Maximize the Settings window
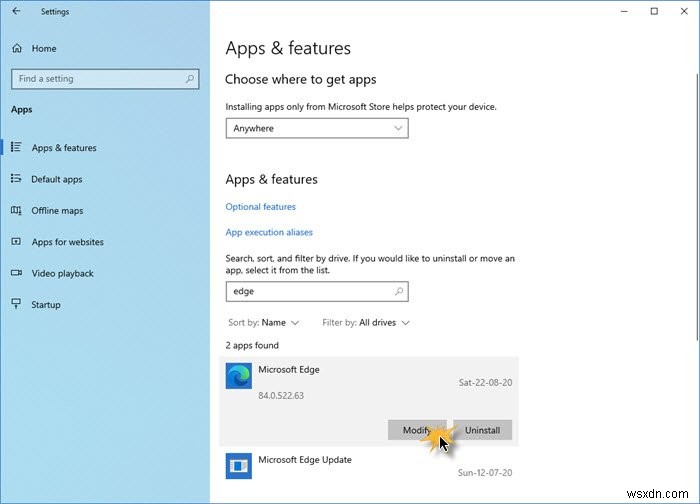The width and height of the screenshot is (700, 504). point(654,11)
